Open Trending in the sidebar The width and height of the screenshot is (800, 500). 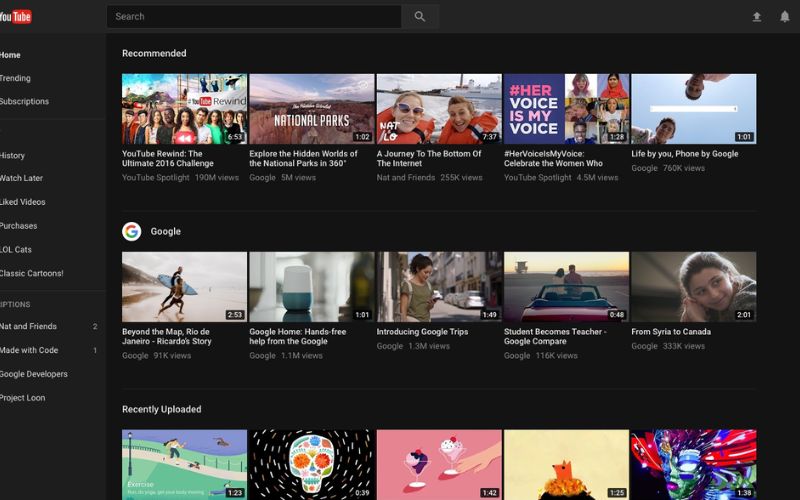click(15, 78)
